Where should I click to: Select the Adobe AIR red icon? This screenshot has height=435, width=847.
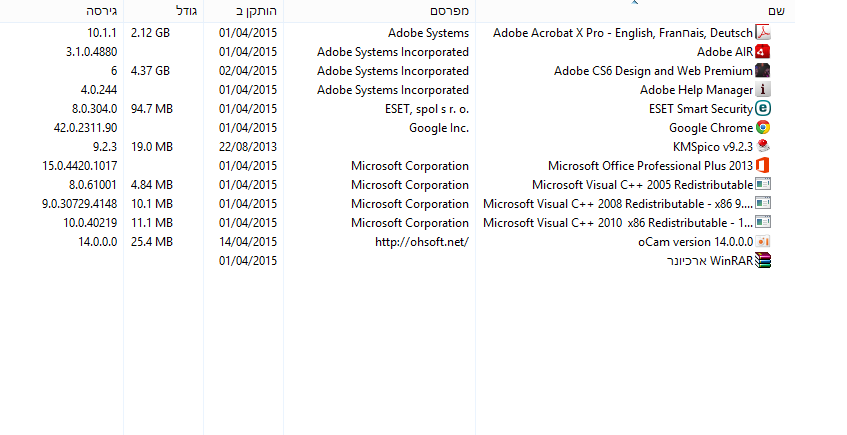(x=763, y=51)
